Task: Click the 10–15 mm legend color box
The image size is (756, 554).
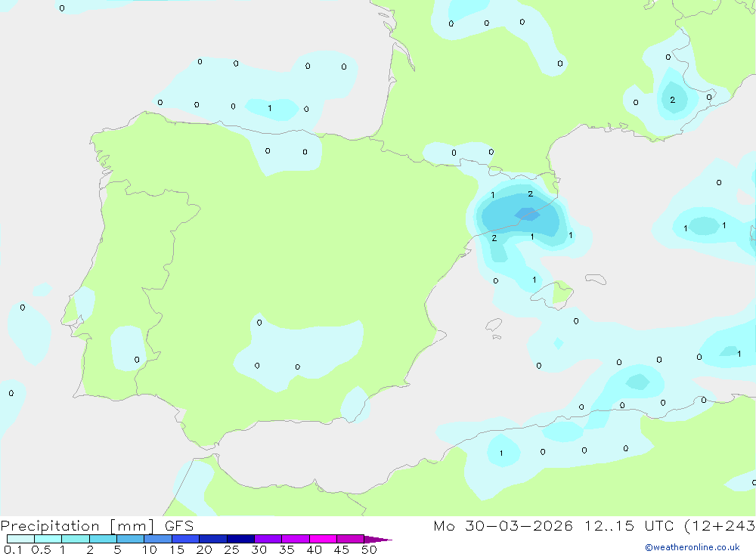Action: 158,539
